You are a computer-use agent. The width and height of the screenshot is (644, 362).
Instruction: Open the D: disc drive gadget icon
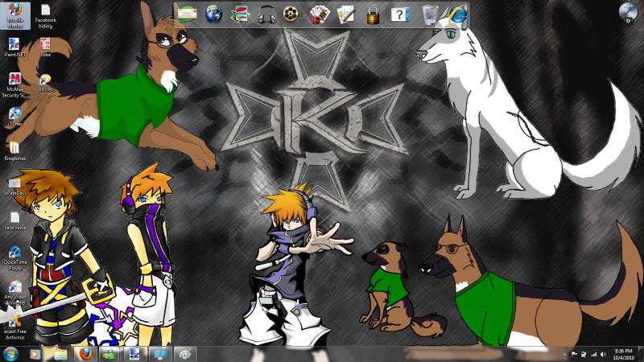point(628,13)
